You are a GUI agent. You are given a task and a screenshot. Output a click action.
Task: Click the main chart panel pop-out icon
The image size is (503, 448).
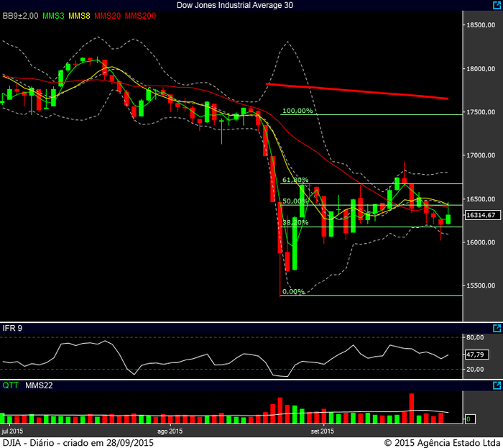point(497,5)
